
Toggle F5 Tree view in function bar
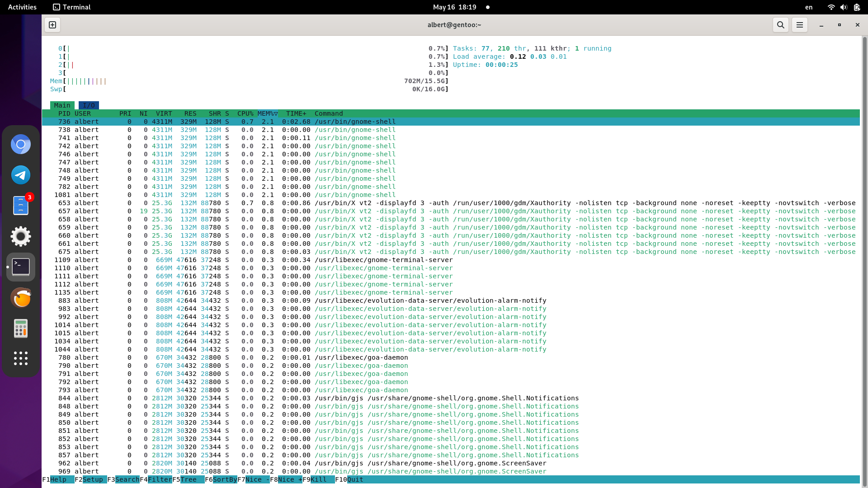coord(189,479)
